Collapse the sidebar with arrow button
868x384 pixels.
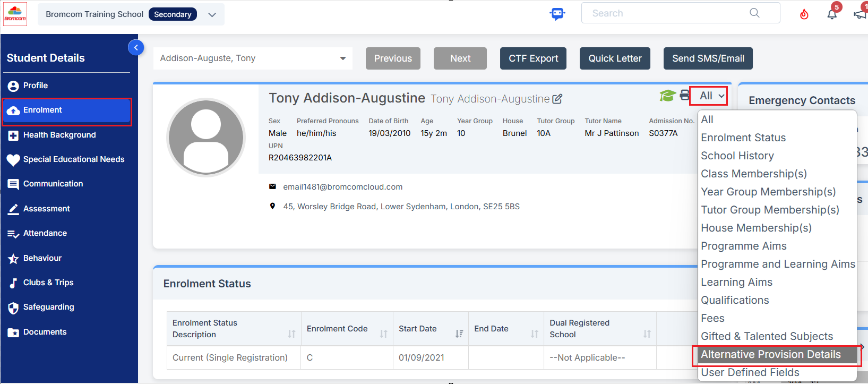click(x=136, y=48)
